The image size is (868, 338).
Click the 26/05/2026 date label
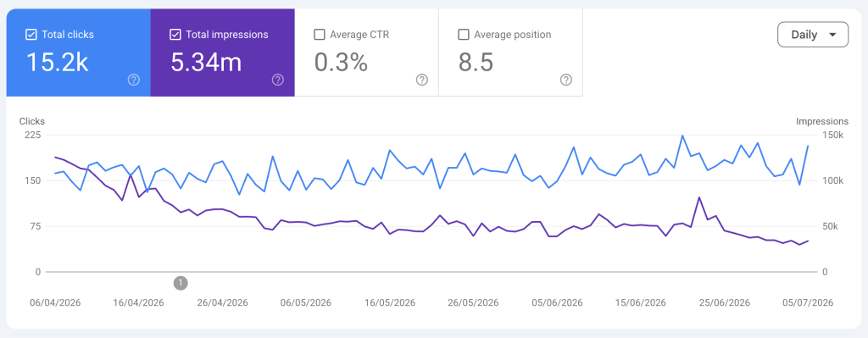pyautogui.click(x=473, y=302)
